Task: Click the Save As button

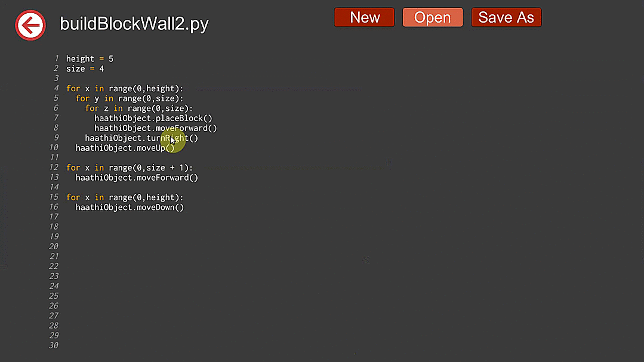Action: (x=506, y=17)
